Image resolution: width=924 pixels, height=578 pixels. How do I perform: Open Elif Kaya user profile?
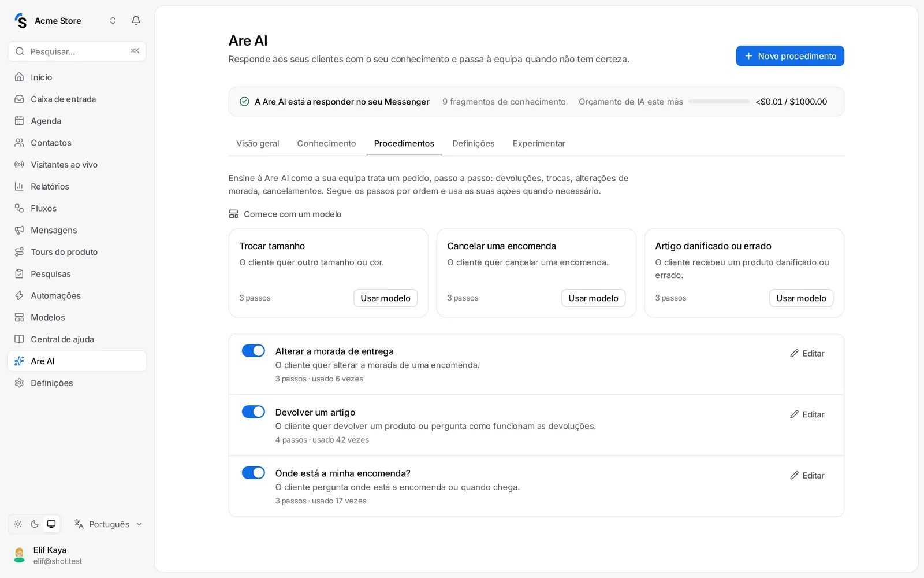tap(77, 555)
